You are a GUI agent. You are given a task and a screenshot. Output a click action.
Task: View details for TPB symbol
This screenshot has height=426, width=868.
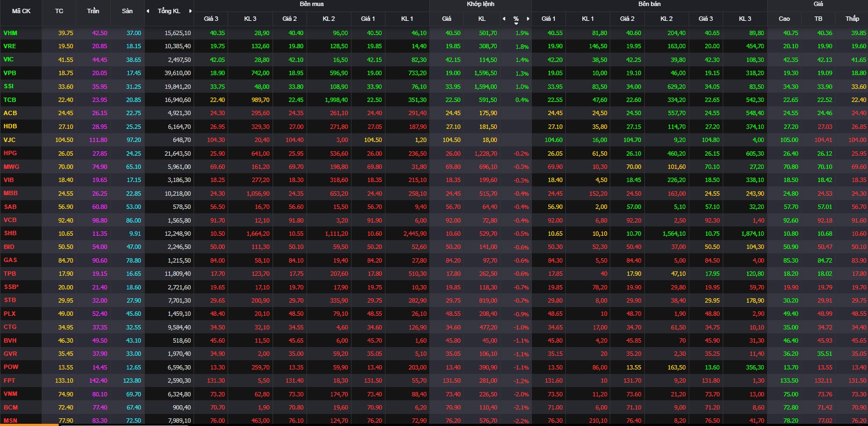[10, 273]
